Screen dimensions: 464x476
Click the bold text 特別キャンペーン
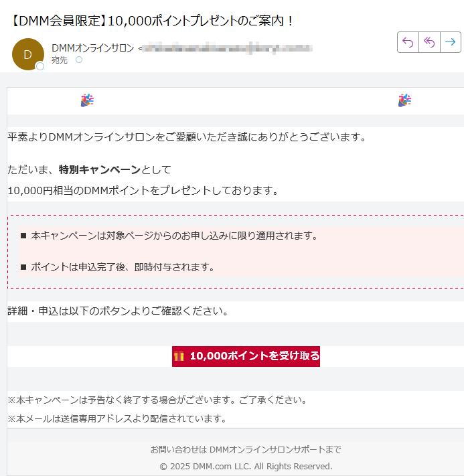100,169
